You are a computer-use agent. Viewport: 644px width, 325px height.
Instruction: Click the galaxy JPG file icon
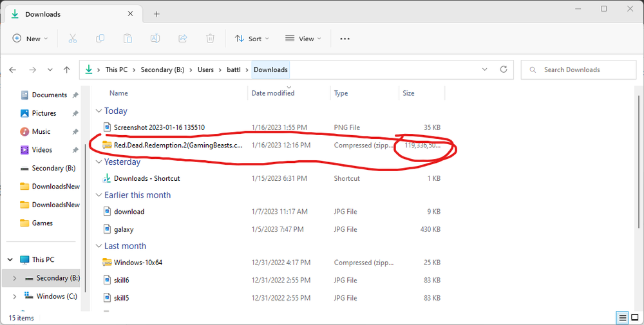(x=107, y=229)
